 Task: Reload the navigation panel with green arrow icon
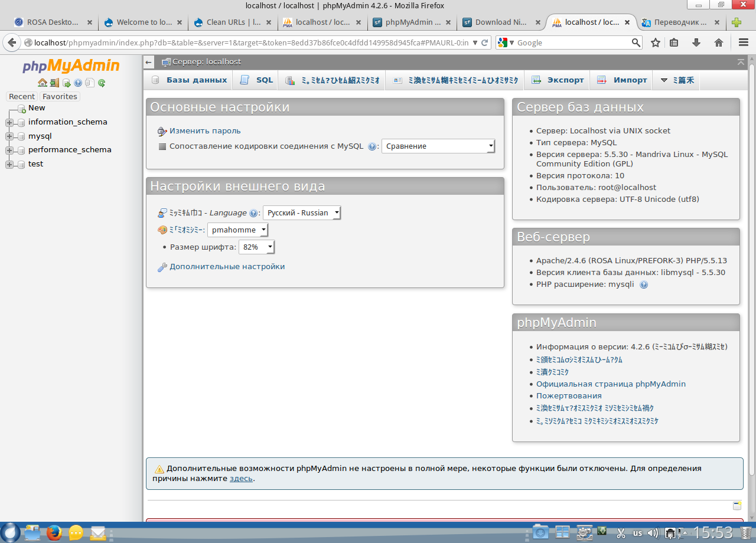[102, 83]
